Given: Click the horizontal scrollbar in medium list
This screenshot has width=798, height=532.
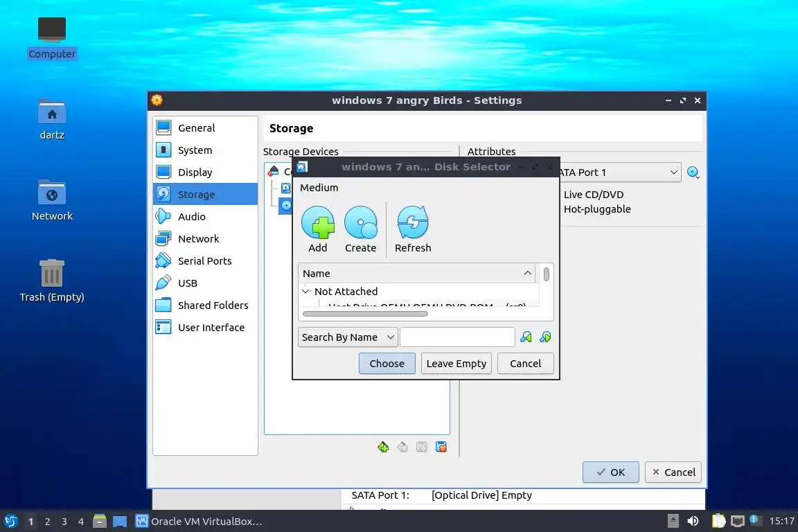Looking at the screenshot, I should click(x=365, y=314).
